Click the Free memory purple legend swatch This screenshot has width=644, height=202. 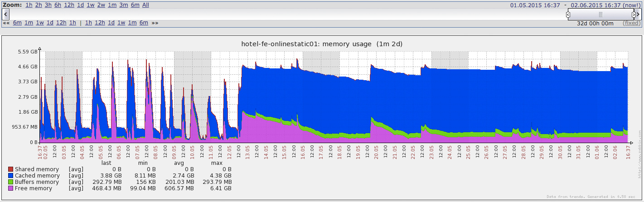click(11, 188)
